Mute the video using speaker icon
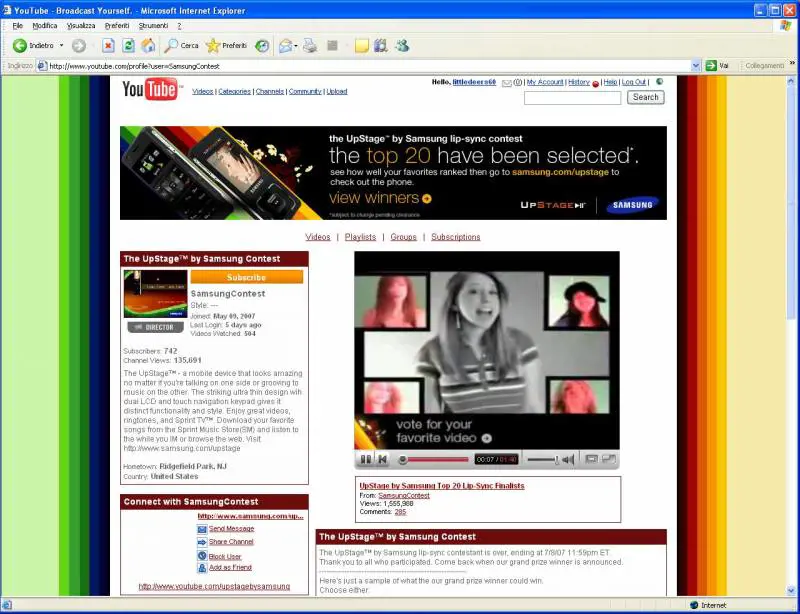 coord(567,459)
